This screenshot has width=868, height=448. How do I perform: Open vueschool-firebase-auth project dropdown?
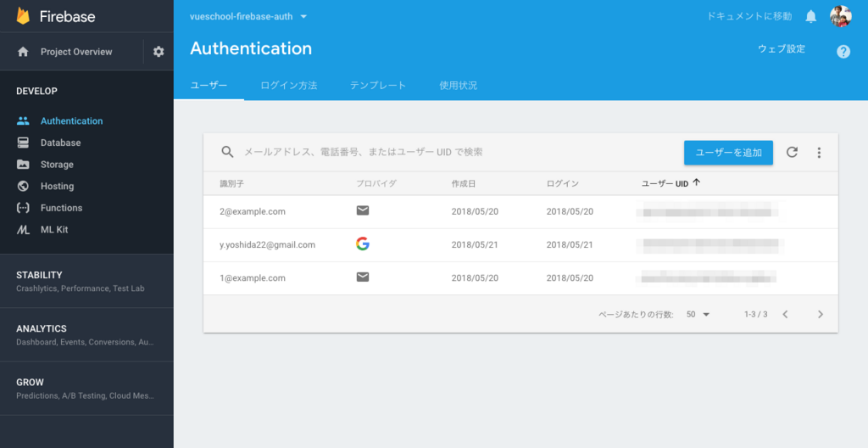248,17
